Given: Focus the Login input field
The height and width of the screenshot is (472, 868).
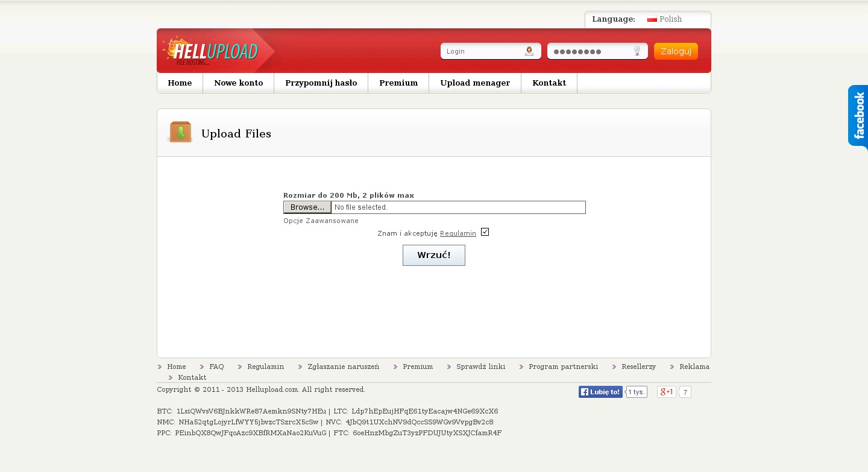Looking at the screenshot, I should 482,51.
